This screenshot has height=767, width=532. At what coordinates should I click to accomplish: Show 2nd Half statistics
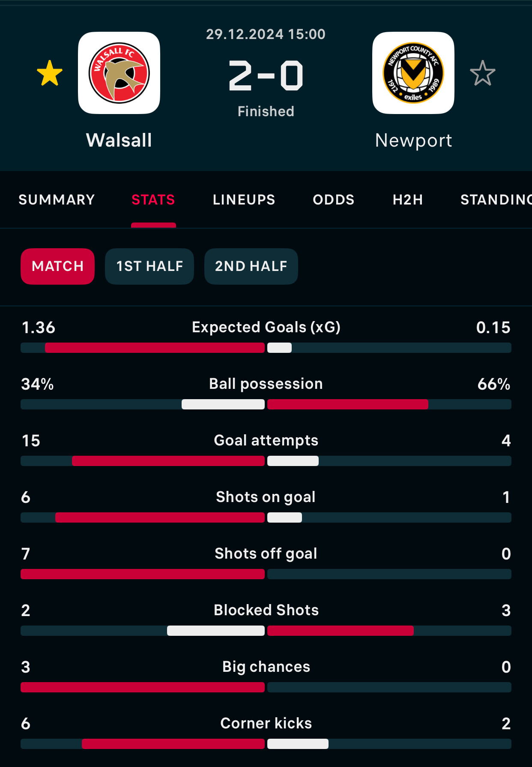(251, 266)
